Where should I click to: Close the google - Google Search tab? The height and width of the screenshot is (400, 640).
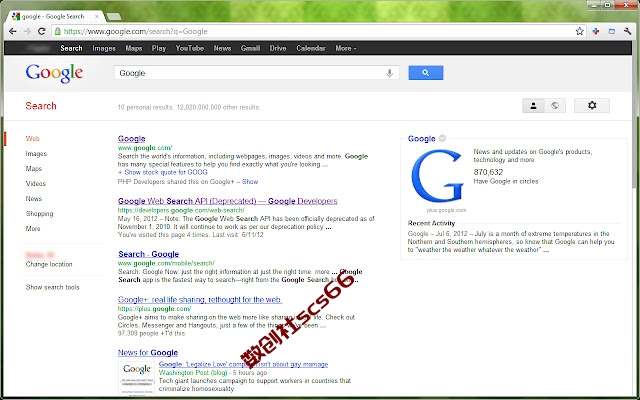(x=97, y=16)
